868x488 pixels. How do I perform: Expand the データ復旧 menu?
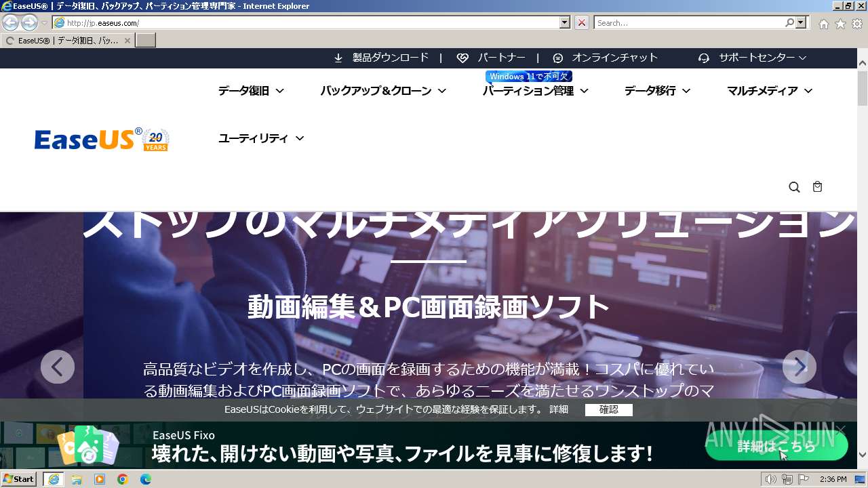251,91
